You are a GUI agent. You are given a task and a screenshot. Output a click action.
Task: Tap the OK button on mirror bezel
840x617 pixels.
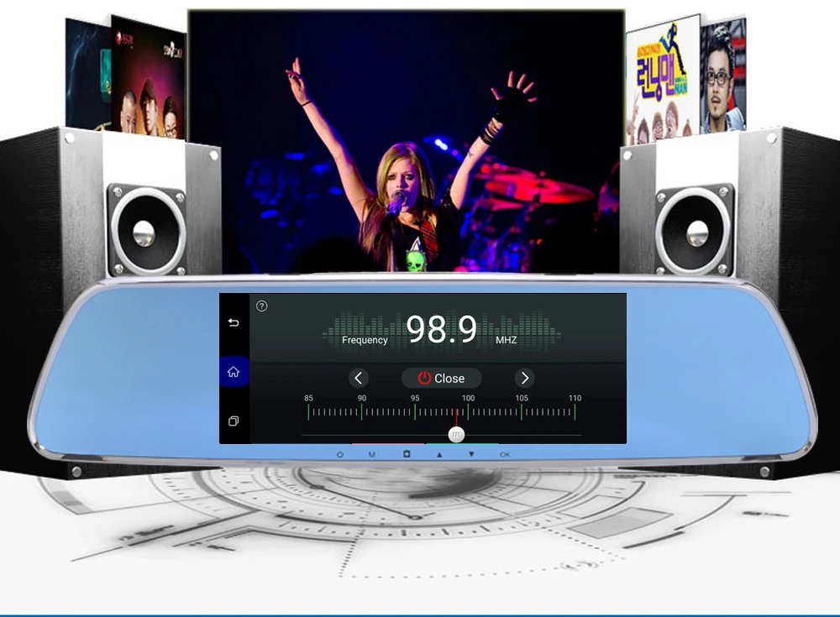tap(505, 454)
